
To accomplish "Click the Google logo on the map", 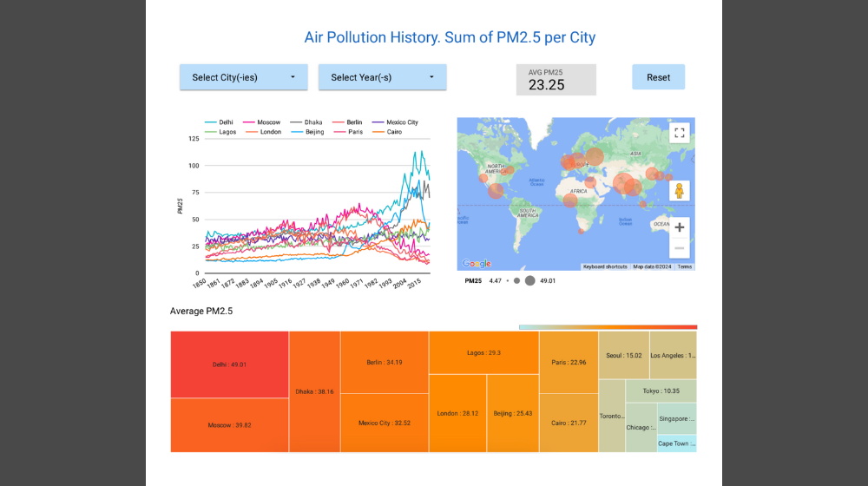I will pos(477,264).
